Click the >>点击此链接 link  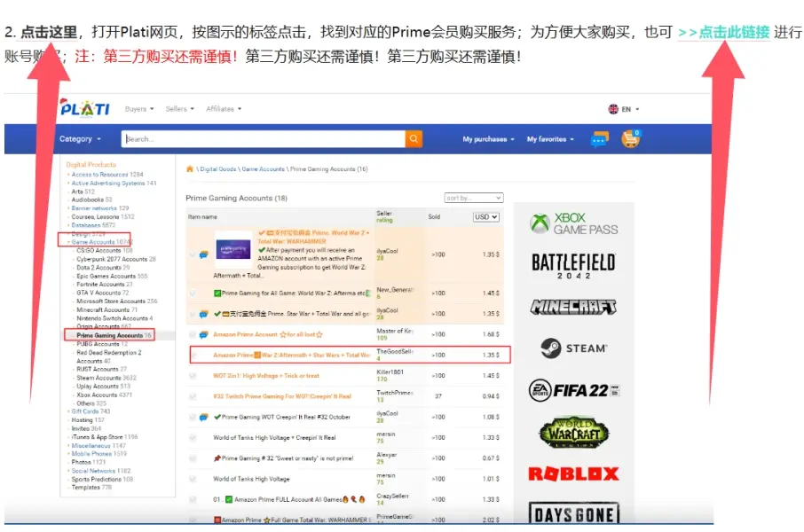coord(723,32)
